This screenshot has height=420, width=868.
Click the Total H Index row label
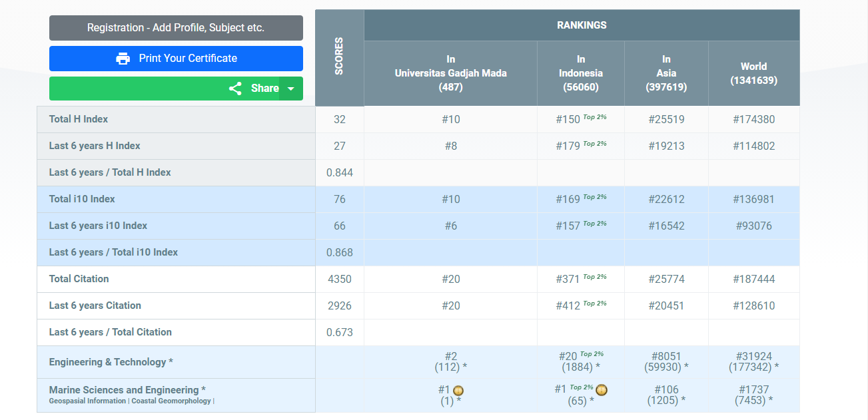(x=79, y=119)
